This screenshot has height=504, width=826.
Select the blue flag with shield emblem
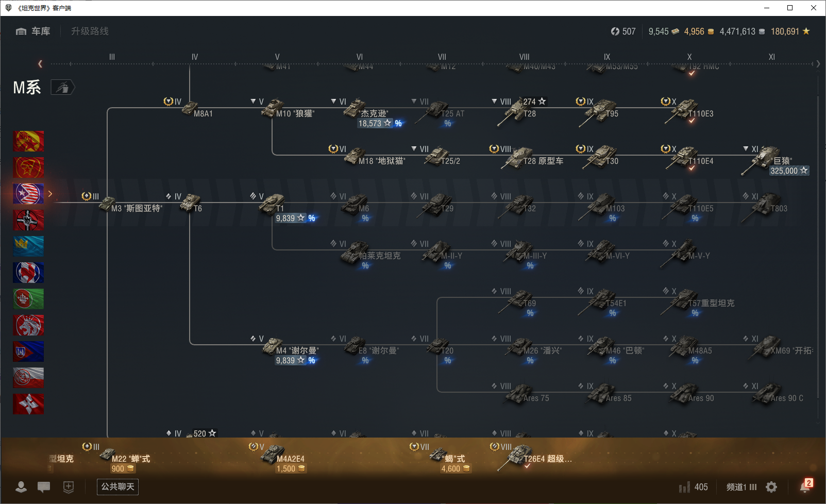tap(28, 351)
